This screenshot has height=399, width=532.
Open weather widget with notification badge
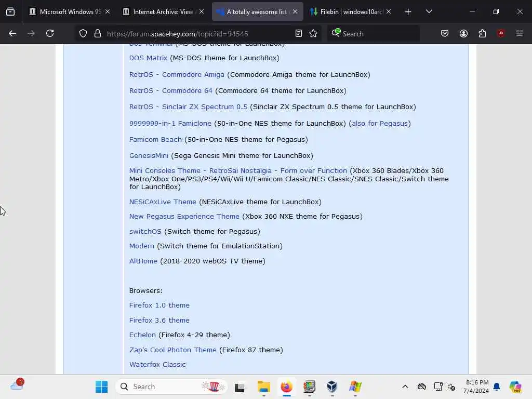pyautogui.click(x=17, y=385)
